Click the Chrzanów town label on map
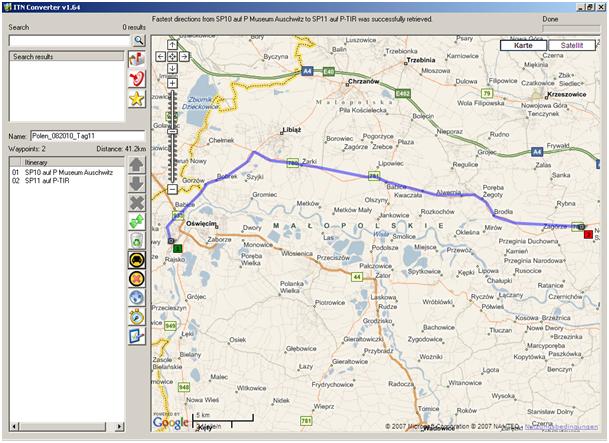 [364, 82]
